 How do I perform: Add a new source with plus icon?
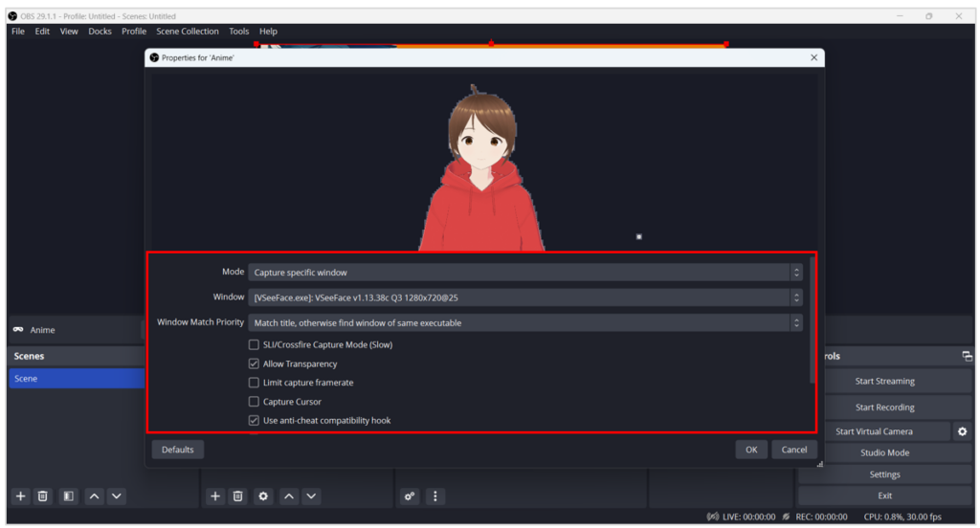215,496
